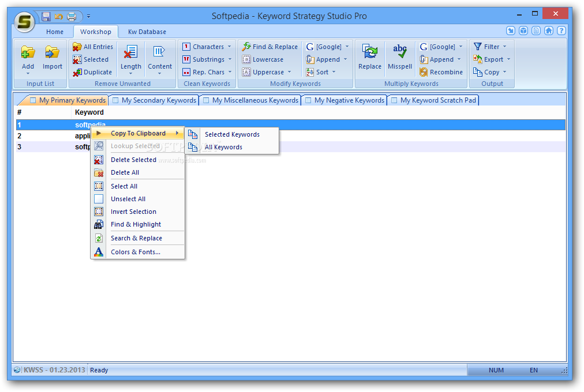Open the Filter dropdown
584x392 pixels.
click(x=505, y=47)
